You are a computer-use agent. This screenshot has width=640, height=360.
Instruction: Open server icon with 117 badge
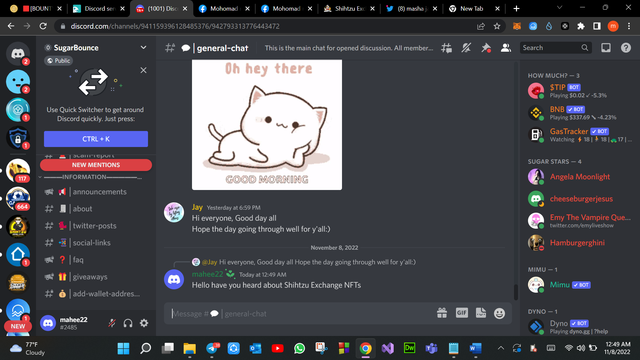coord(18,170)
